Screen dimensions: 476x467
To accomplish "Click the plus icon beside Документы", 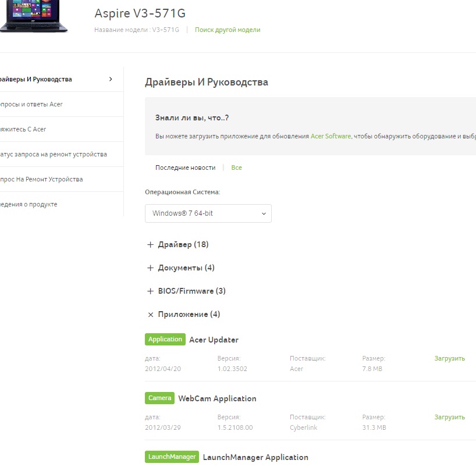I will coord(150,268).
